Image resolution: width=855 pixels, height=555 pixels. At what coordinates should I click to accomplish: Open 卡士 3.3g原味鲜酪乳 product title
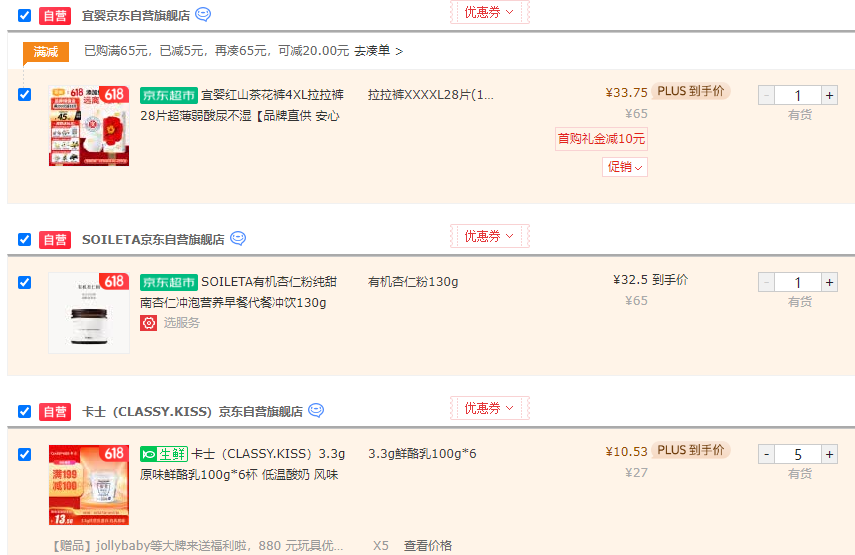coord(243,464)
